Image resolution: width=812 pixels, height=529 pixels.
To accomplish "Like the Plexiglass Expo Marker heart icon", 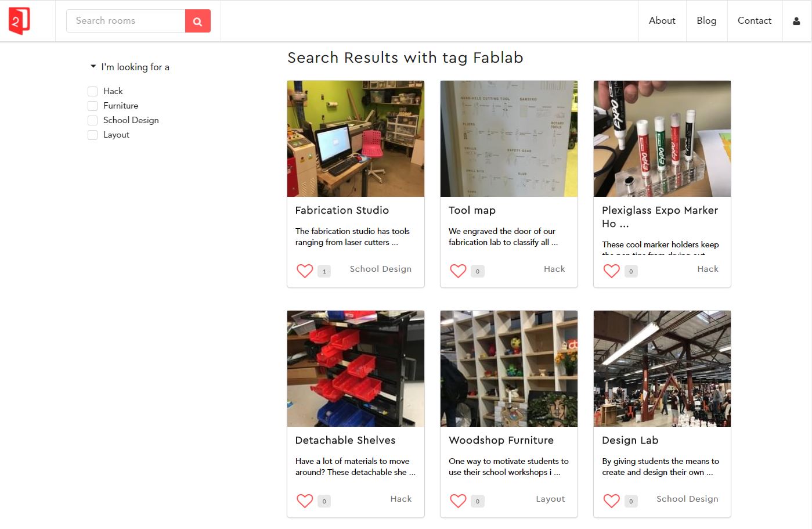I will coord(611,271).
